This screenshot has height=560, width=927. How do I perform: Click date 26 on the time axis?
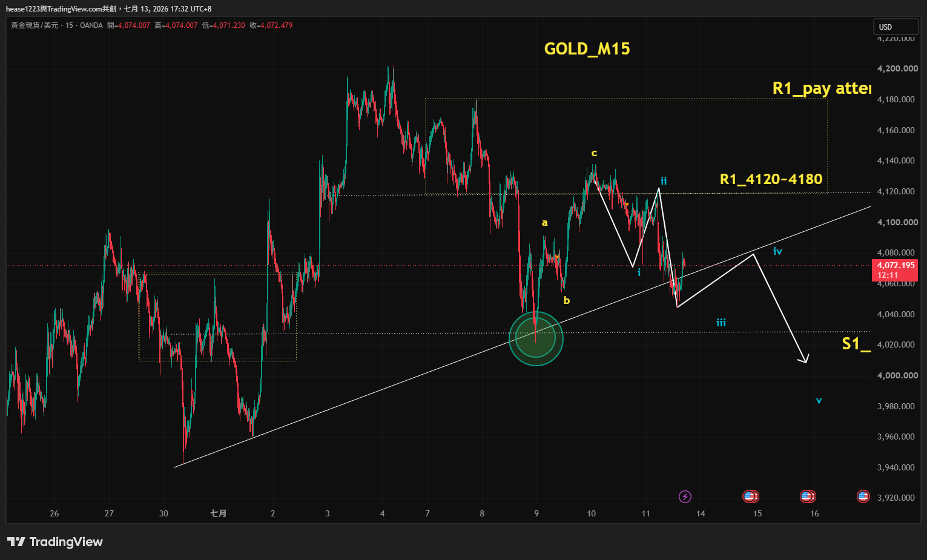click(54, 513)
